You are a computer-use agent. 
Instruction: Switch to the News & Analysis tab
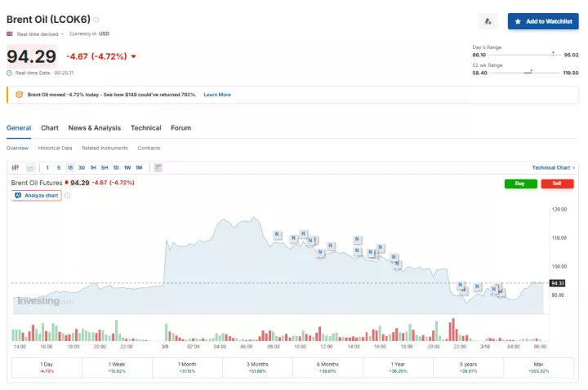tap(94, 128)
